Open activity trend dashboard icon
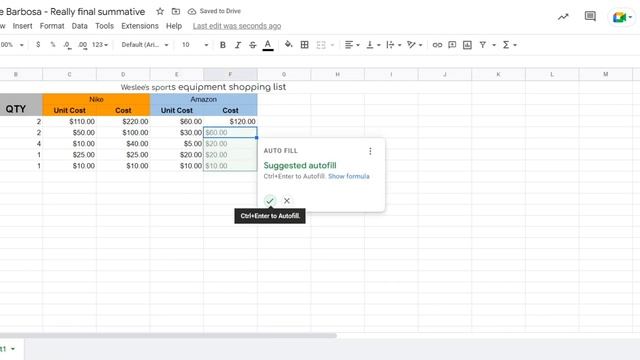This screenshot has width=640, height=360. [563, 17]
